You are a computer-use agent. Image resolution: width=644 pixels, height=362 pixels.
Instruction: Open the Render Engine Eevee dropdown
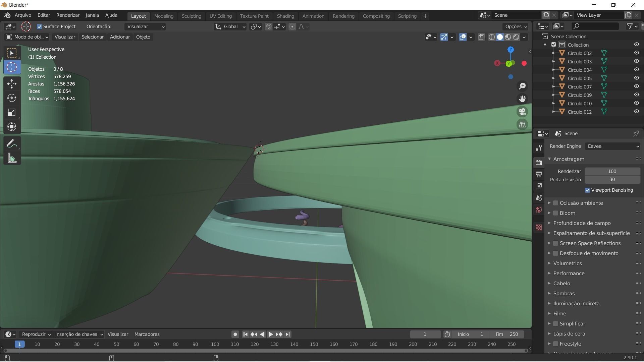pyautogui.click(x=612, y=146)
